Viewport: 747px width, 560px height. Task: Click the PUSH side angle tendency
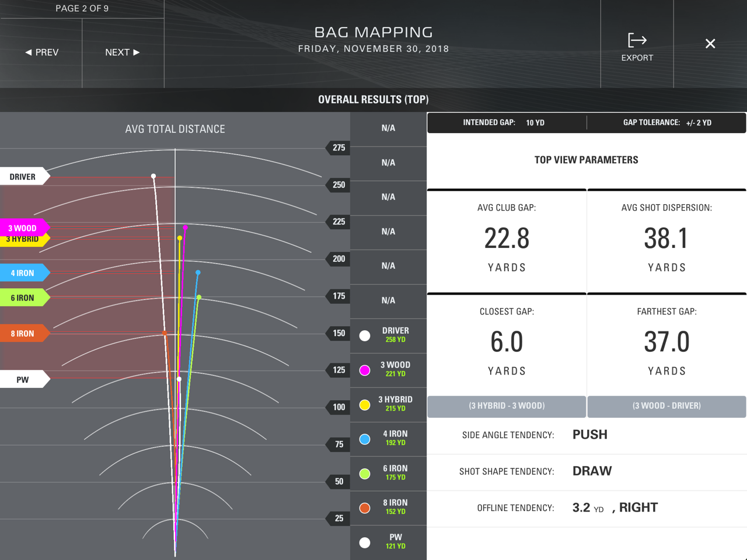[x=590, y=435]
